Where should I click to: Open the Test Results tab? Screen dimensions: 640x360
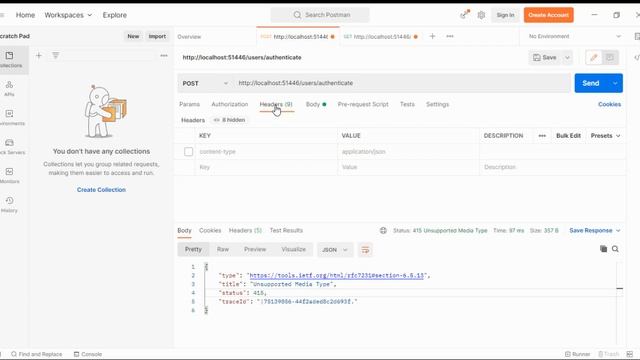[x=286, y=231]
